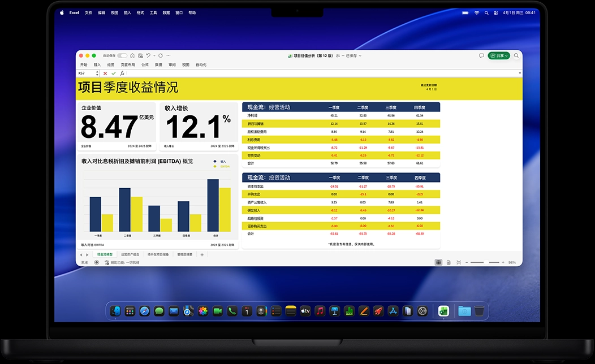This screenshot has width=595, height=364.
Task: Click the redo arrow icon
Action: pos(160,55)
